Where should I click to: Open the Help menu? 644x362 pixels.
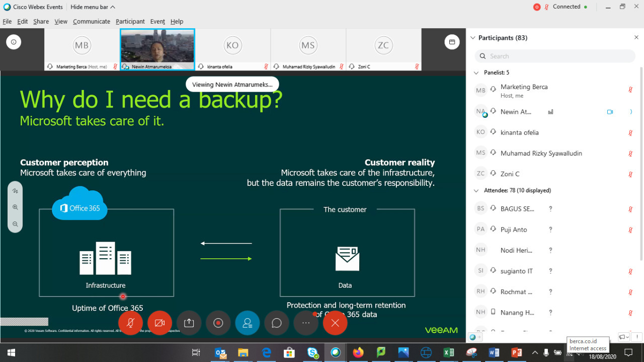point(177,22)
